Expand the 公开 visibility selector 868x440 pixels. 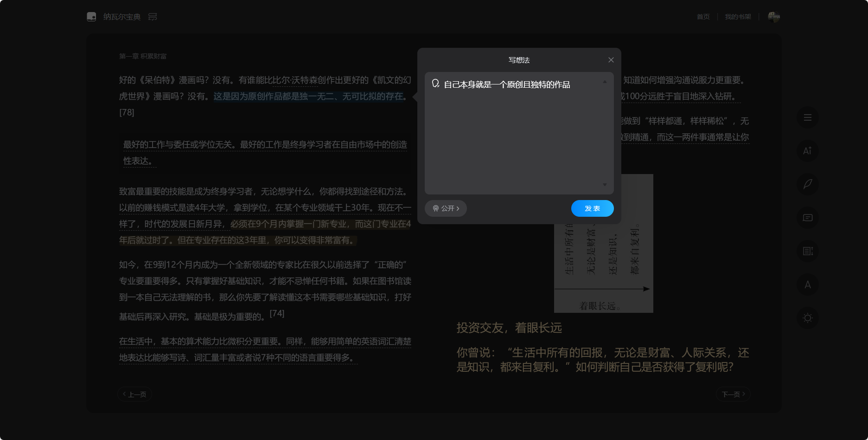click(446, 208)
